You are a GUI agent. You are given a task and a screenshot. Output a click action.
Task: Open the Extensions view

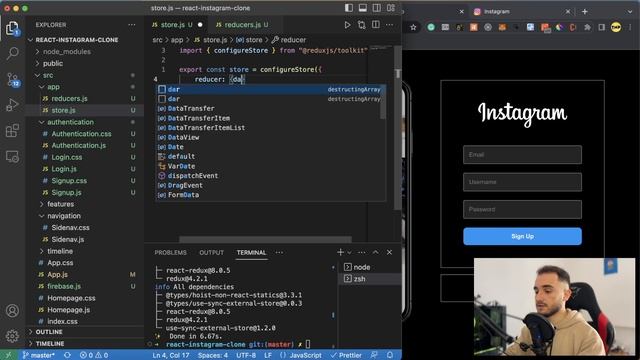coord(12,131)
